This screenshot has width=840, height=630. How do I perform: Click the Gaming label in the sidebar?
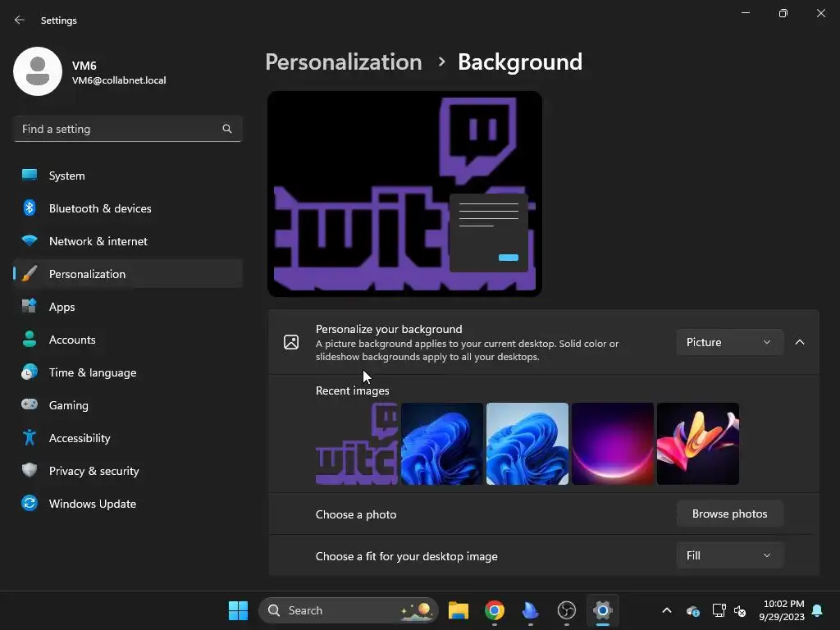pos(69,405)
